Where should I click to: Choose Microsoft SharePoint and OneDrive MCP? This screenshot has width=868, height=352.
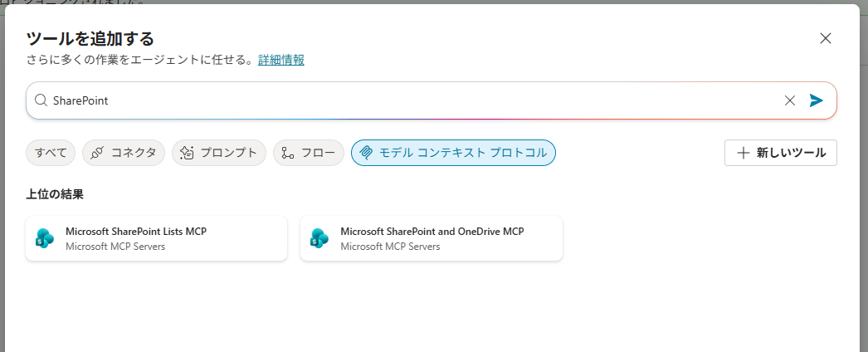(431, 238)
